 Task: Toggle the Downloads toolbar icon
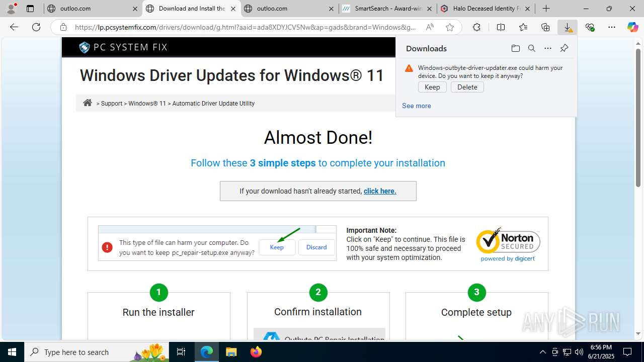point(568,27)
